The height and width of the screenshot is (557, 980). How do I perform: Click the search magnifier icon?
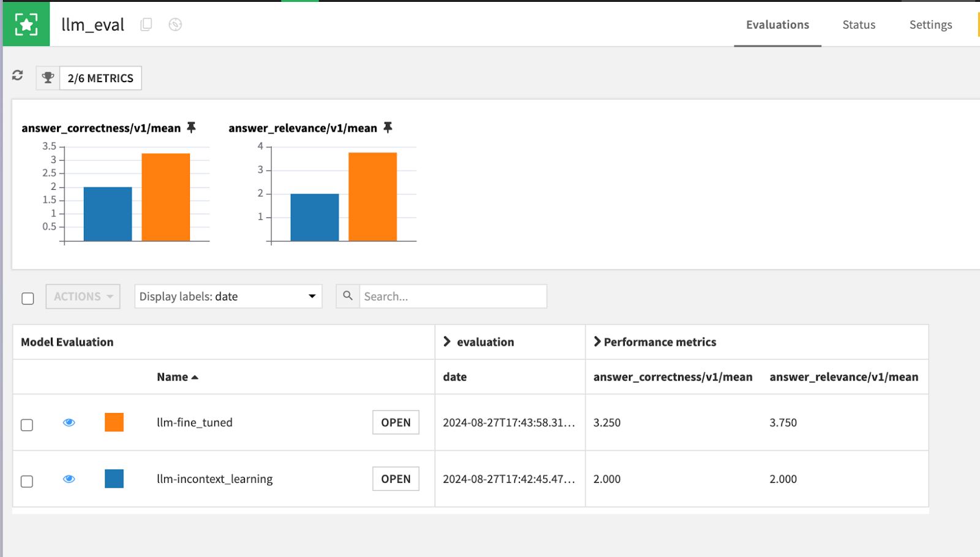pyautogui.click(x=348, y=296)
